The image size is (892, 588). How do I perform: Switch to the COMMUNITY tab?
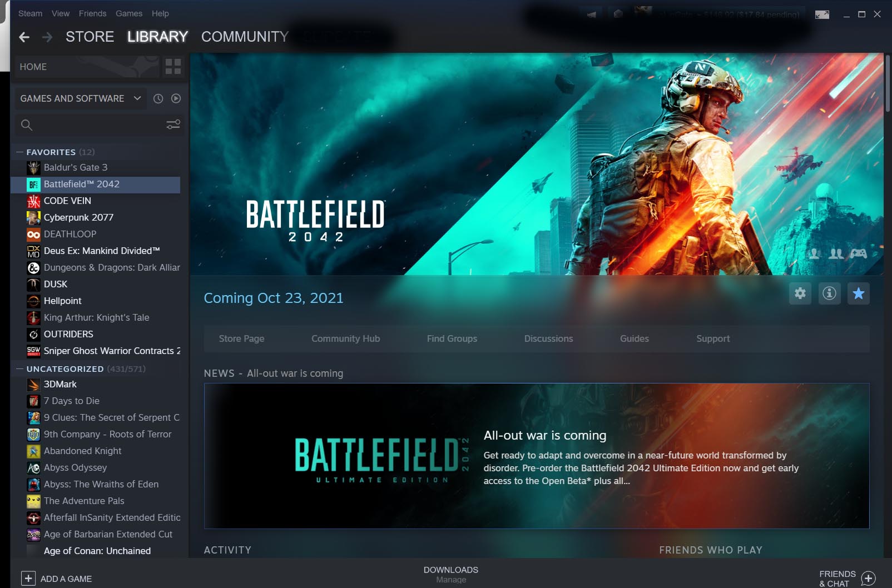point(245,37)
